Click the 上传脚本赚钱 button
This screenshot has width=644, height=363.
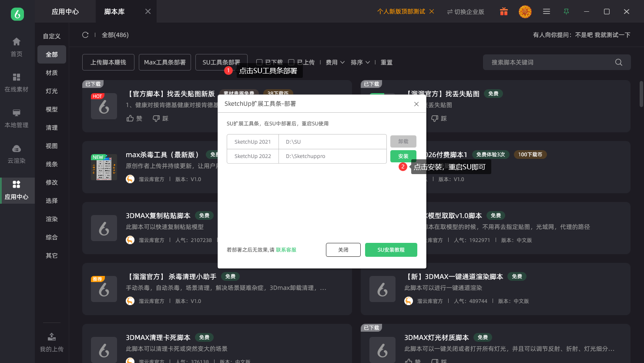pos(108,62)
